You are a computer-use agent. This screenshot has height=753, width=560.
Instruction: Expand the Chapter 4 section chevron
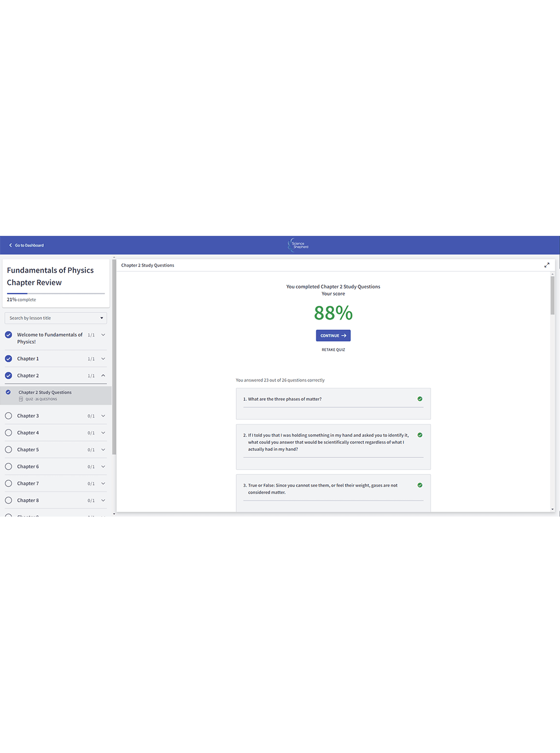click(103, 433)
